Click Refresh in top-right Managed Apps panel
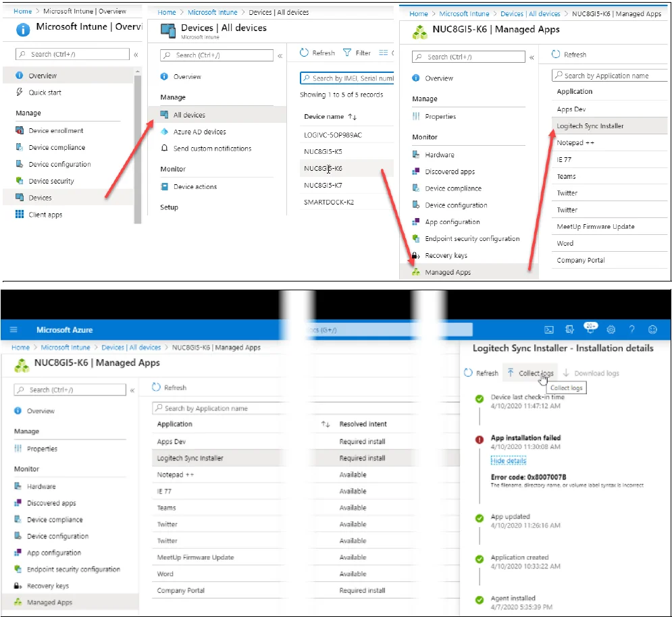The width and height of the screenshot is (672, 617). tap(569, 55)
